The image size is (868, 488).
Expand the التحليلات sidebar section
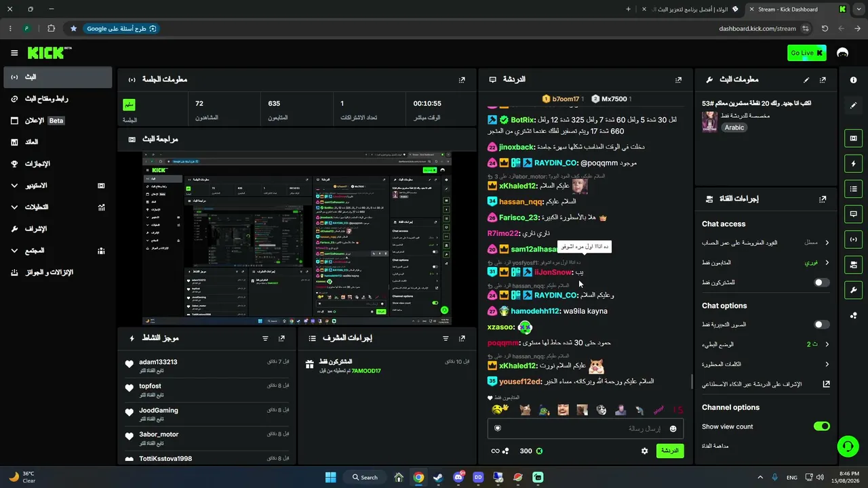pos(58,207)
